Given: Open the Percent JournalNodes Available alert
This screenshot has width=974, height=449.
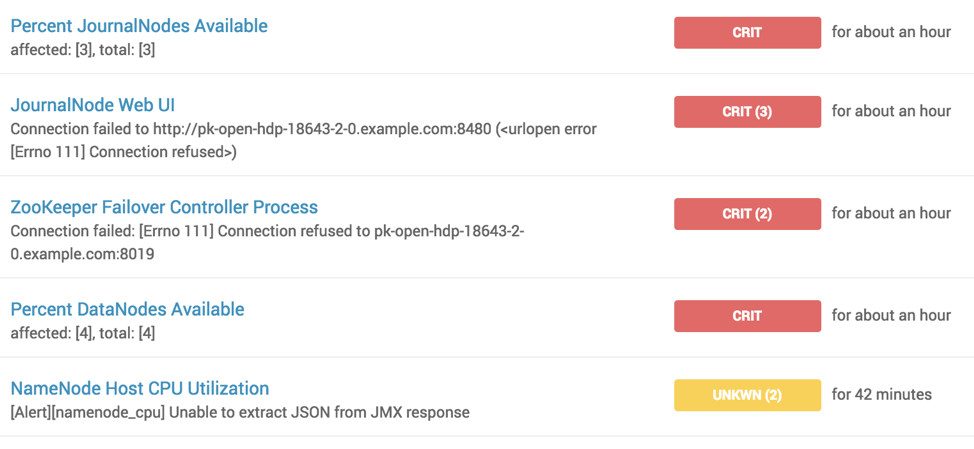Looking at the screenshot, I should click(x=139, y=26).
